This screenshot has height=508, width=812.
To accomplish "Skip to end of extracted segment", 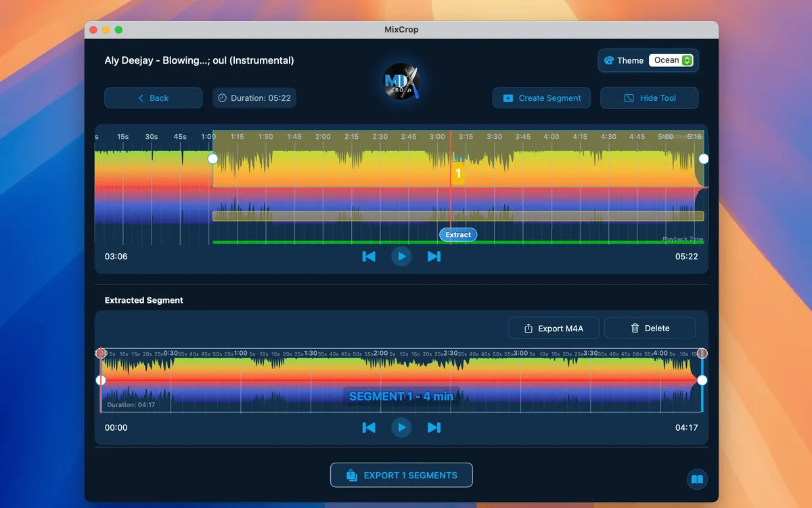I will click(434, 427).
